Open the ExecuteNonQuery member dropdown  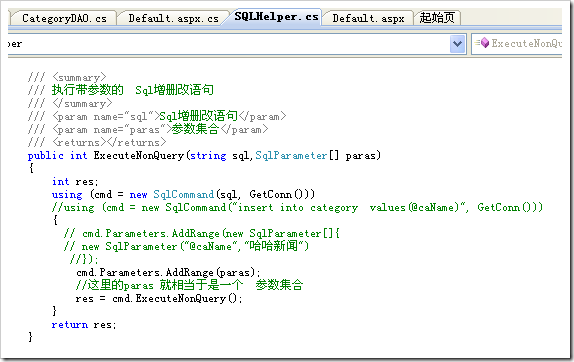pos(517,44)
